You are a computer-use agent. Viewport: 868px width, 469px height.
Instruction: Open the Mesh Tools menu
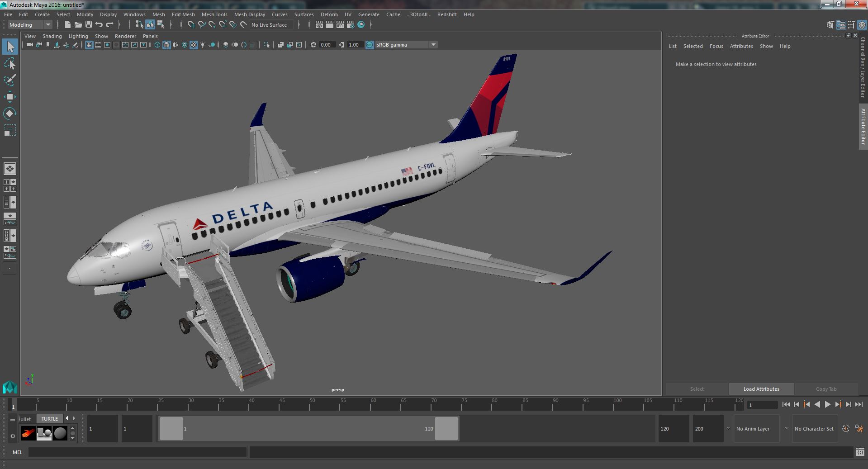214,14
